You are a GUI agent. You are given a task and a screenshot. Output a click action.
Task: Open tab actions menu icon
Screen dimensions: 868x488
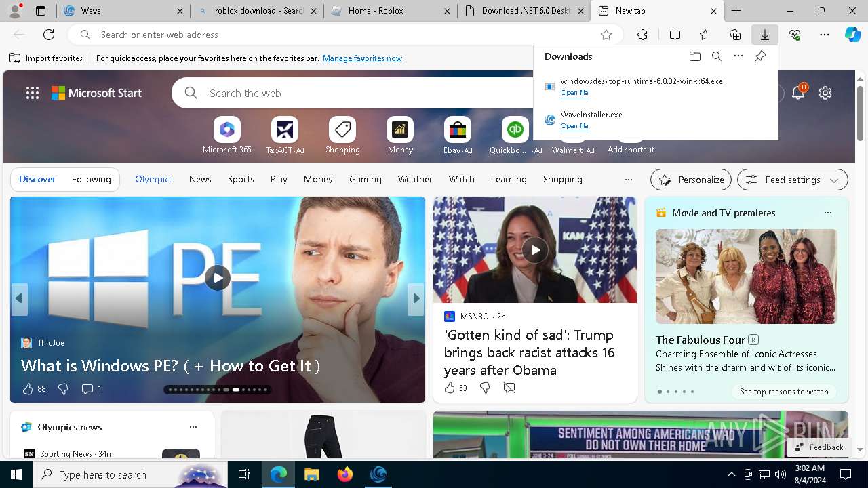(x=40, y=11)
